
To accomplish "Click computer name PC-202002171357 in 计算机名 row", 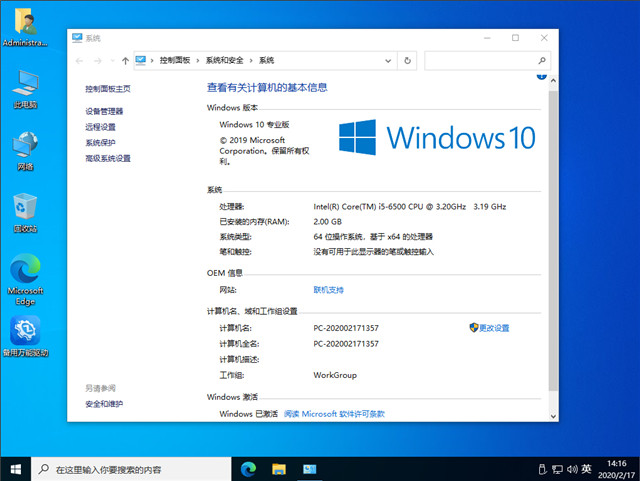I will tap(346, 328).
